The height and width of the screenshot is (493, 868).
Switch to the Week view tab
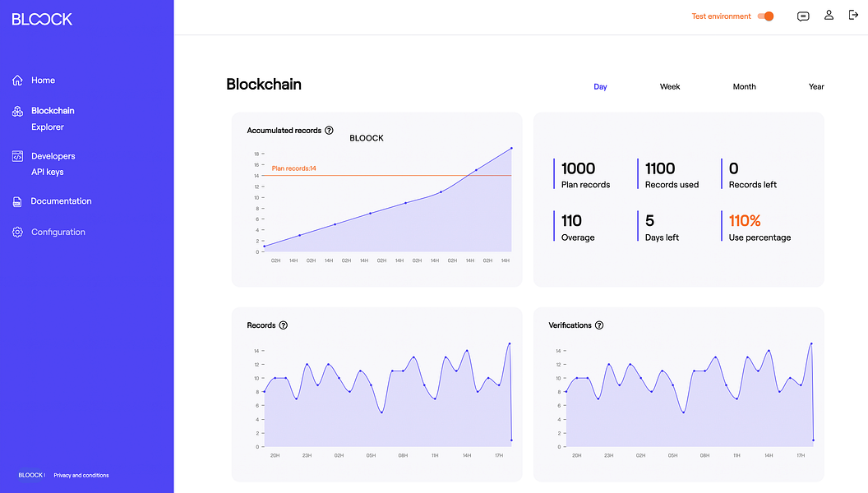coord(670,86)
